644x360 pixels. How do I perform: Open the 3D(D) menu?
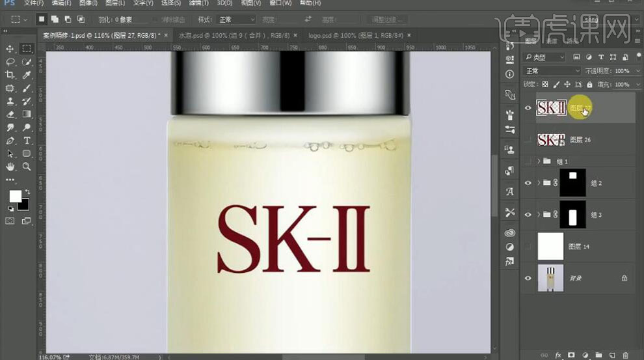[224, 3]
